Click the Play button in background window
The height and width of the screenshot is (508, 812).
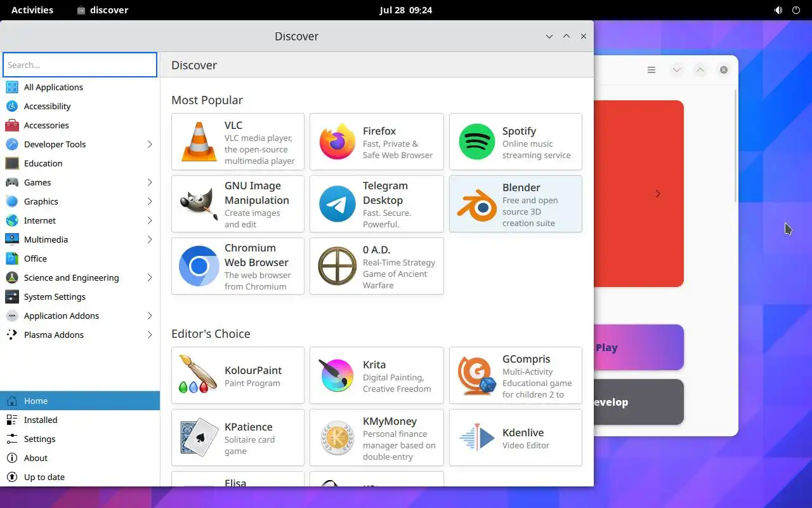pyautogui.click(x=639, y=347)
